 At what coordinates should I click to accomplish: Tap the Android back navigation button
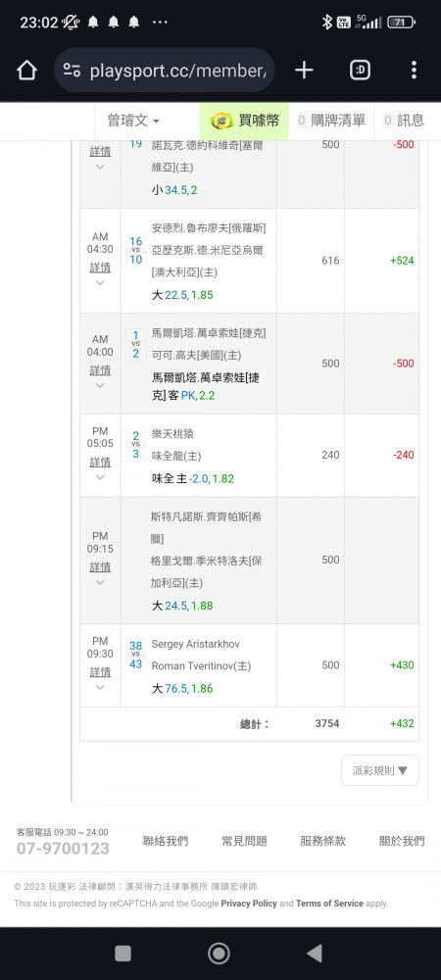315,954
